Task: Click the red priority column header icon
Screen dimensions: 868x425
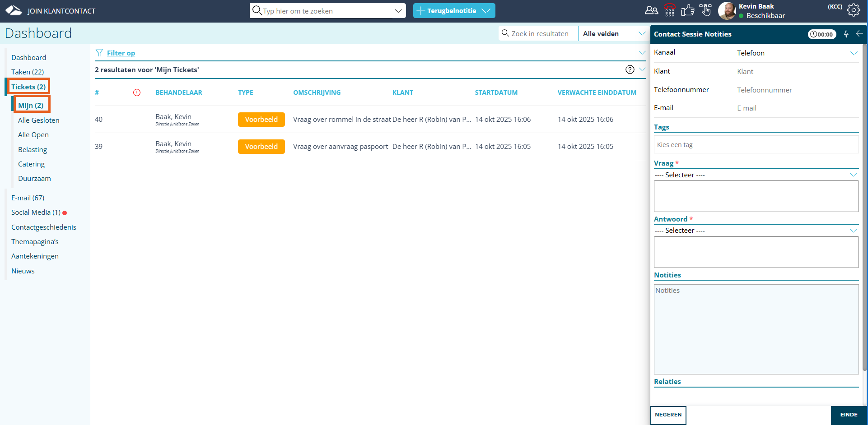Action: [x=137, y=92]
